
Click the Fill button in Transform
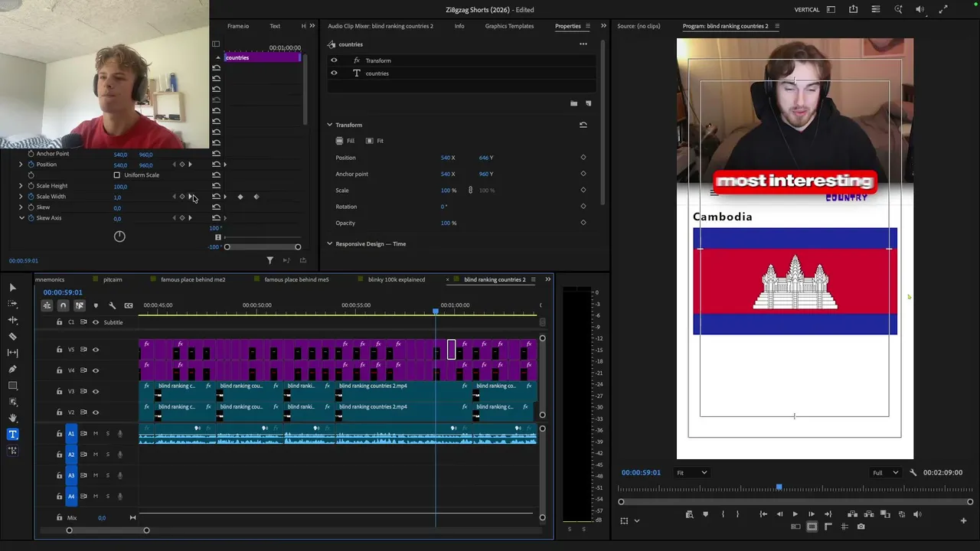point(345,141)
